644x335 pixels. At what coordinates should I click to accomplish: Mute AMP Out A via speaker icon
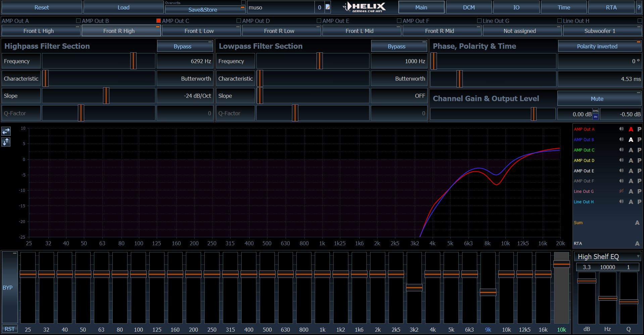pyautogui.click(x=621, y=129)
